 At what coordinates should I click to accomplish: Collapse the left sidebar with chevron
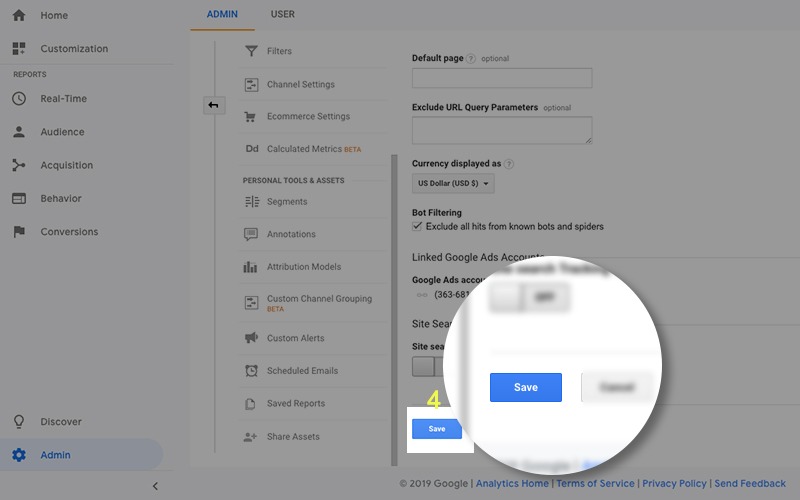pyautogui.click(x=155, y=486)
